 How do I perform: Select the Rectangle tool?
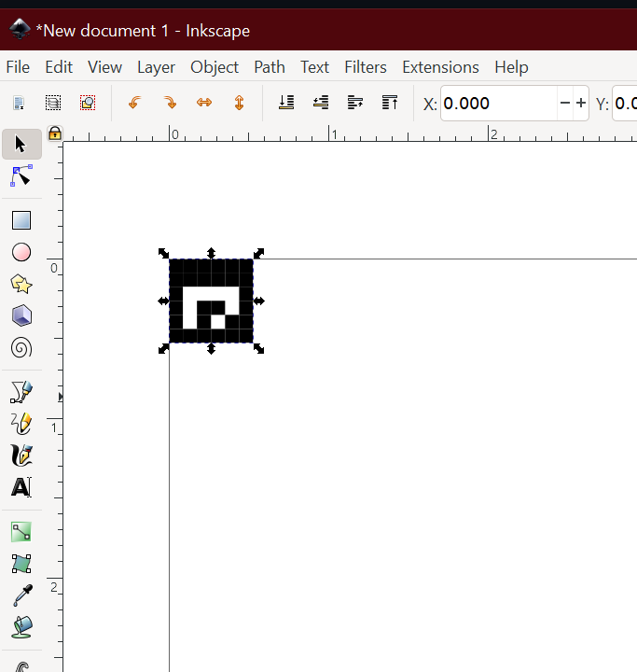pos(21,220)
